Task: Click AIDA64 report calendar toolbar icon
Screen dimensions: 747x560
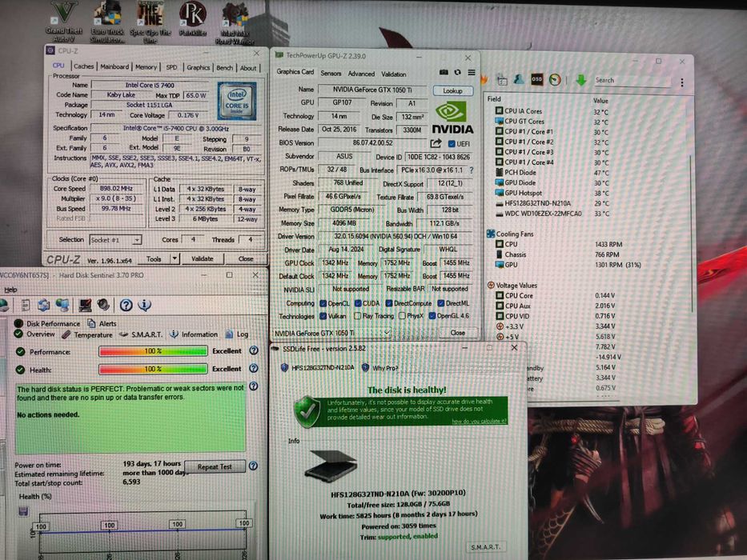Action: coord(502,80)
